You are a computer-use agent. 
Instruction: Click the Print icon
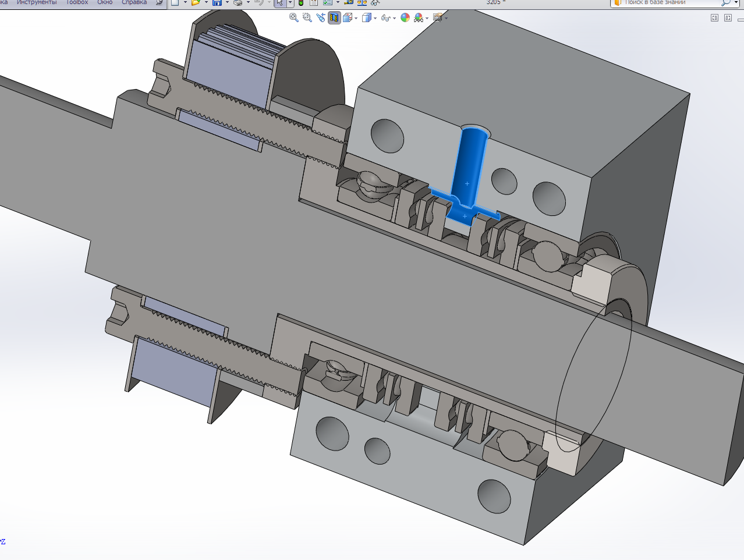(x=238, y=2)
